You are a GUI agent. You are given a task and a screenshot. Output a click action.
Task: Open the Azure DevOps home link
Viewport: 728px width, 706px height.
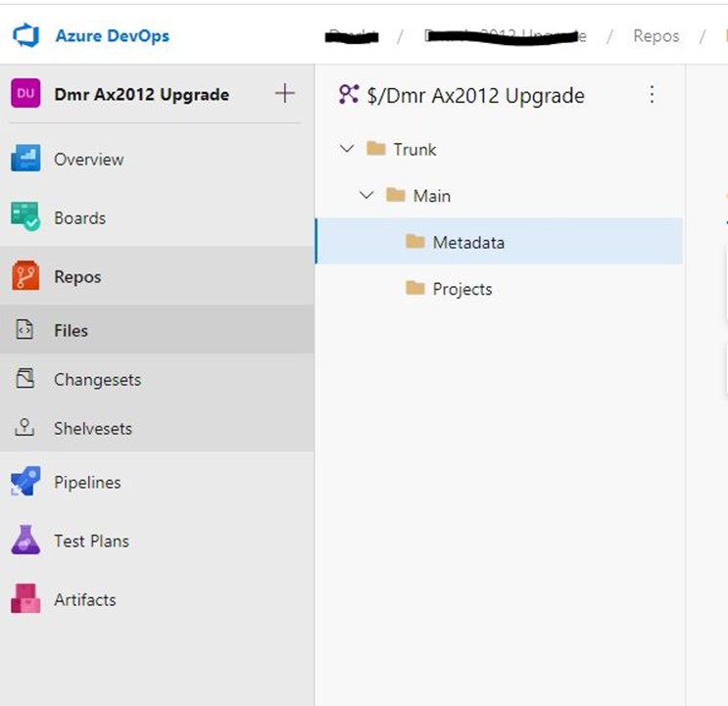113,35
